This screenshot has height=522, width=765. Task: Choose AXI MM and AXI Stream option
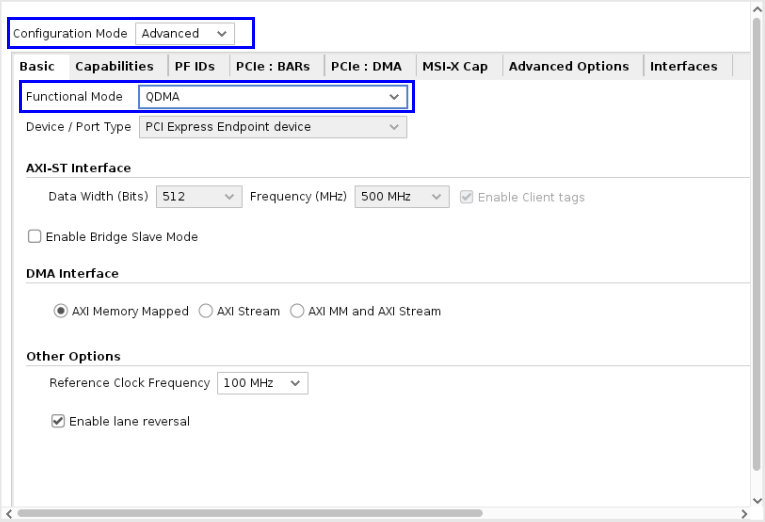pos(297,311)
